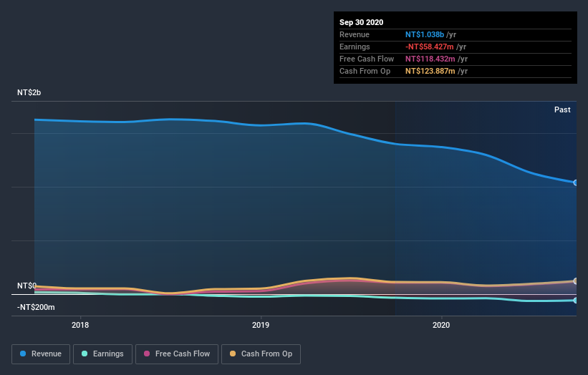The width and height of the screenshot is (588, 375).
Task: Click the NT$1.038b revenue value
Action: click(425, 34)
